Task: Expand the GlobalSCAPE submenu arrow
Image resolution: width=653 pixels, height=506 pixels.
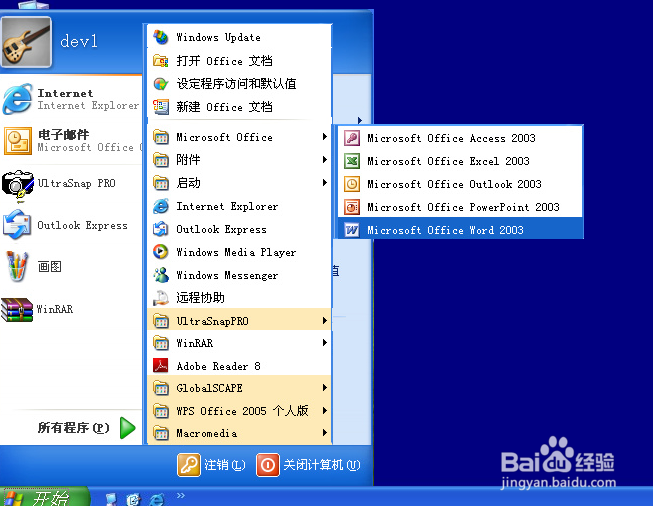Action: (324, 388)
